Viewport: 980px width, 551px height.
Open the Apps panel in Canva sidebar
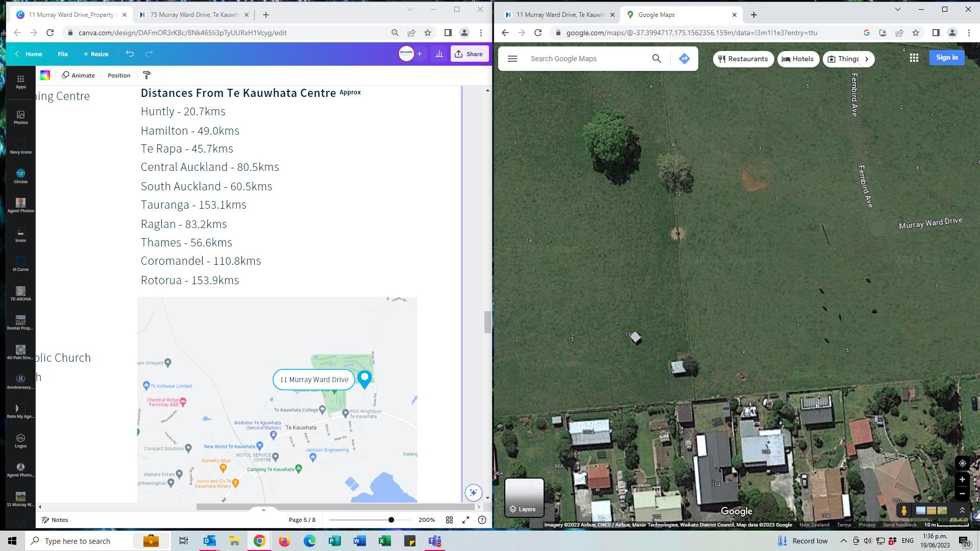[x=20, y=81]
